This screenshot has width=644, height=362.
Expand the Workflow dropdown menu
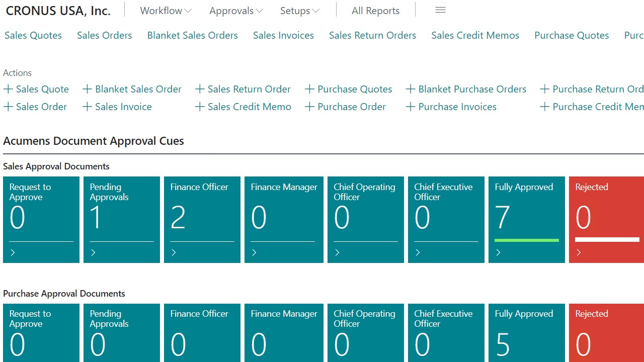[x=165, y=10]
